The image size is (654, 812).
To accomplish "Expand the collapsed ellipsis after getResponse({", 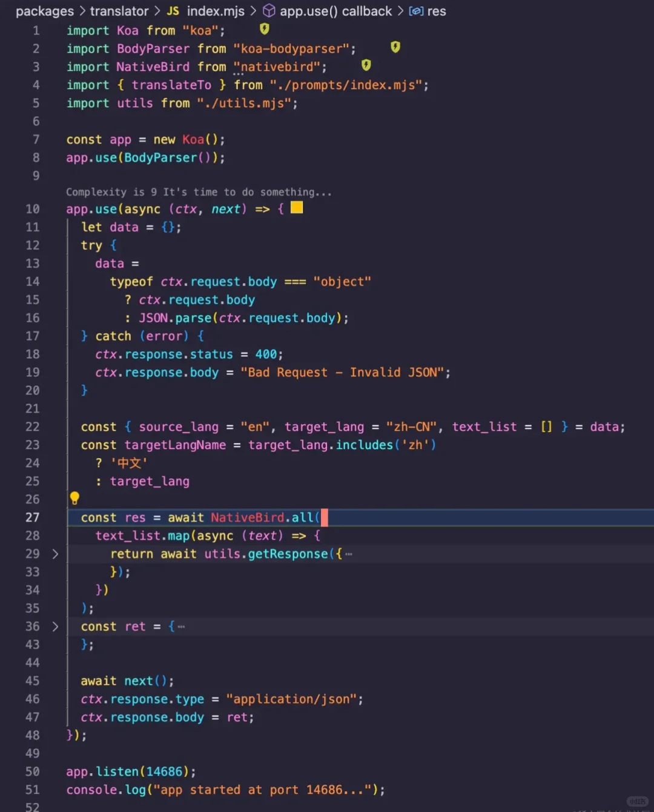I will point(349,554).
